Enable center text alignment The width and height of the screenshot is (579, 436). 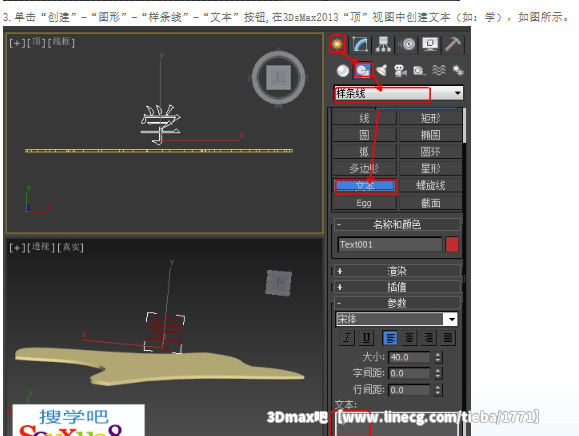click(409, 337)
